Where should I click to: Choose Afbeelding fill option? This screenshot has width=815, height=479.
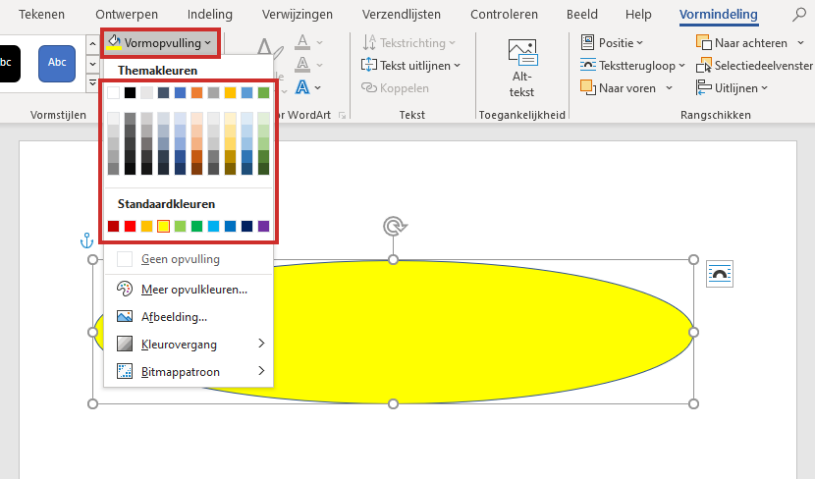(188, 317)
